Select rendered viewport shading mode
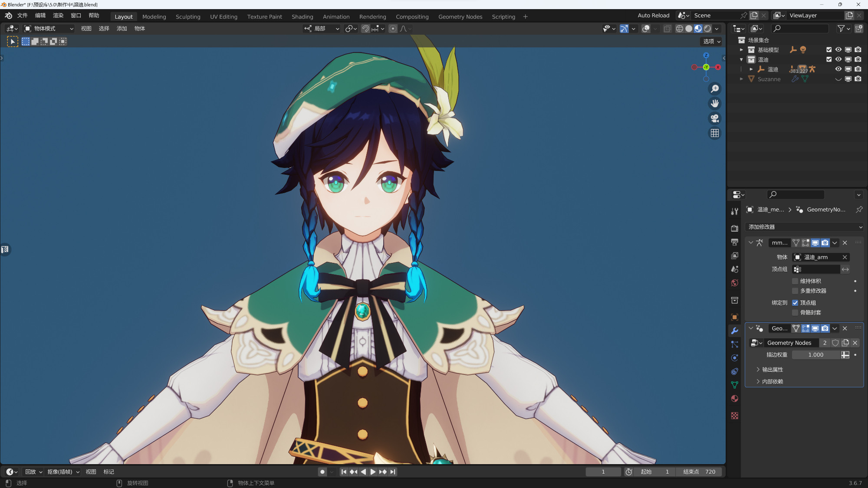The height and width of the screenshot is (488, 868). [x=707, y=29]
